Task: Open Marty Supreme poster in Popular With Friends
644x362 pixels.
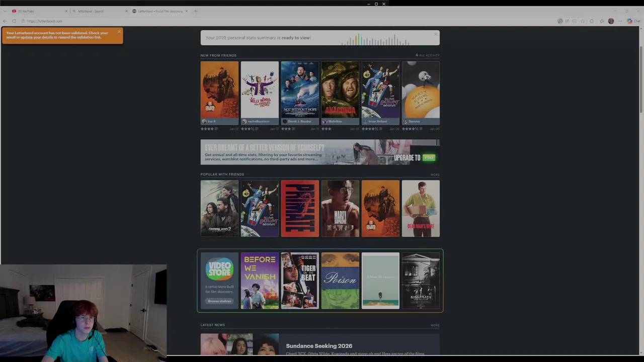Action: (x=340, y=208)
